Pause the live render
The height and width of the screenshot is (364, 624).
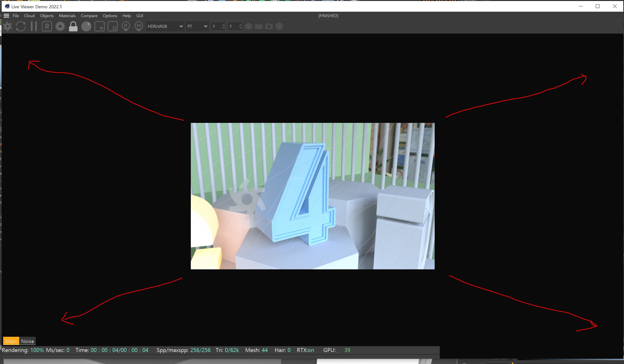[34, 26]
